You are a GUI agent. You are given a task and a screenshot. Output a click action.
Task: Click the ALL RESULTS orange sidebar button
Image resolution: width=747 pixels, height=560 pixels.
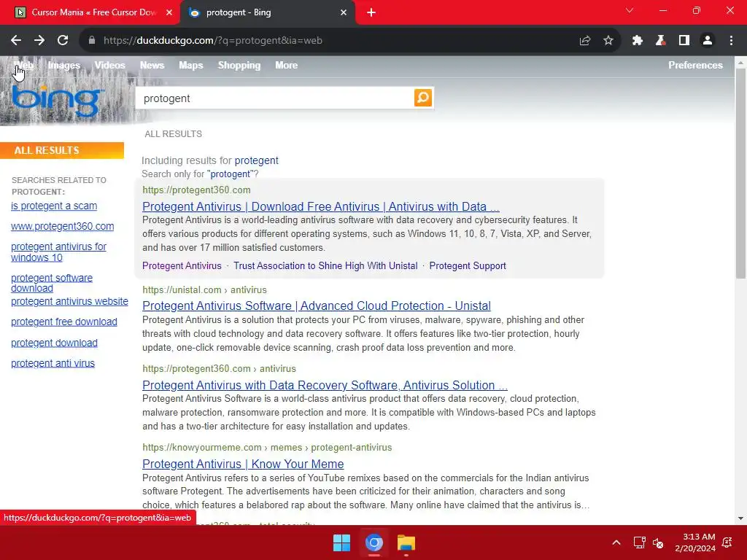tap(62, 150)
